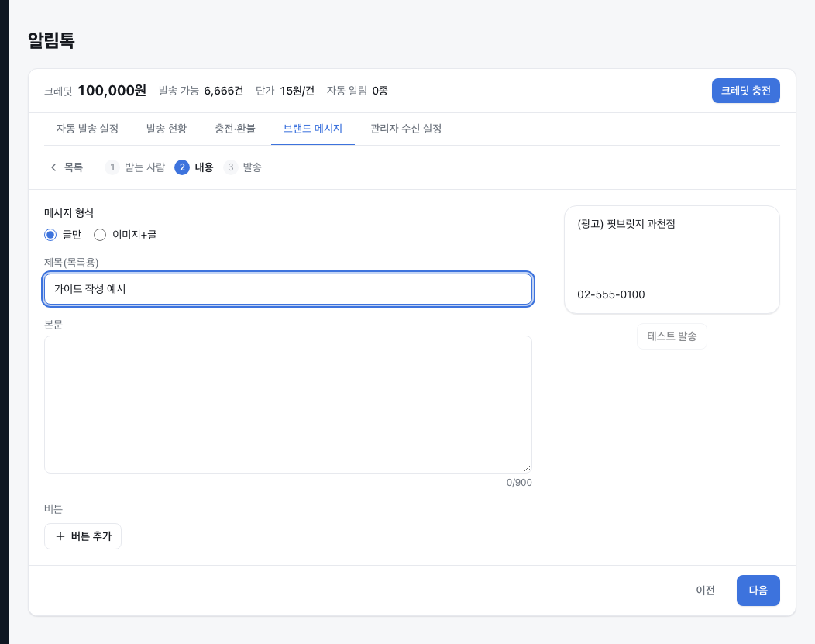Click the 자동 알림 0종 value
The height and width of the screenshot is (644, 815).
pyautogui.click(x=380, y=91)
